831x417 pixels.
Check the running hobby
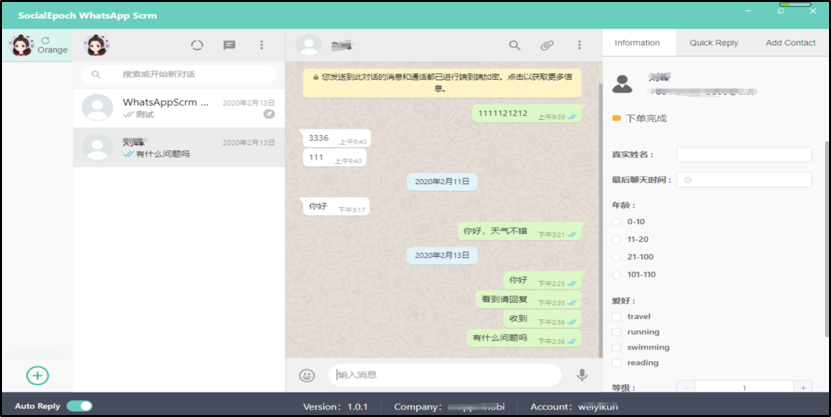pos(616,332)
